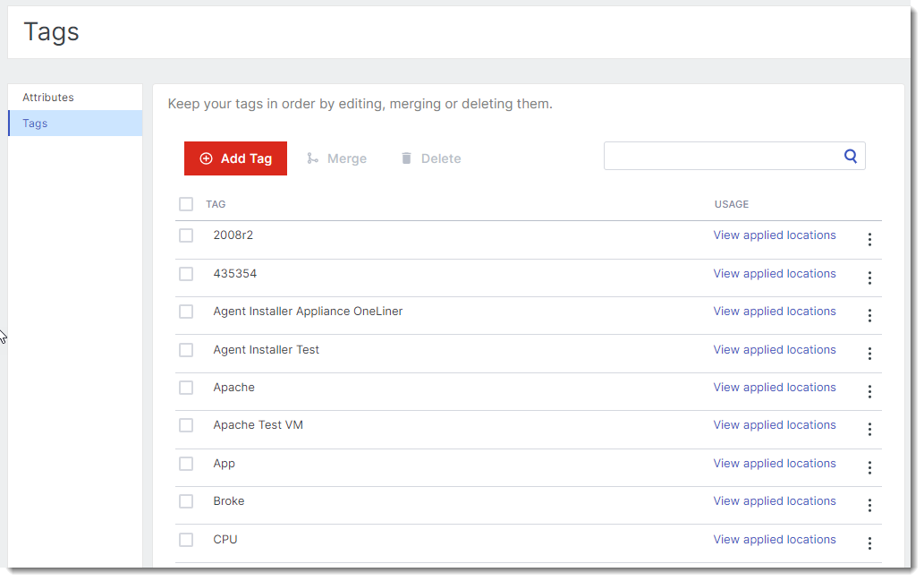The height and width of the screenshot is (581, 924).
Task: Click the Delete trash icon
Action: coord(406,158)
